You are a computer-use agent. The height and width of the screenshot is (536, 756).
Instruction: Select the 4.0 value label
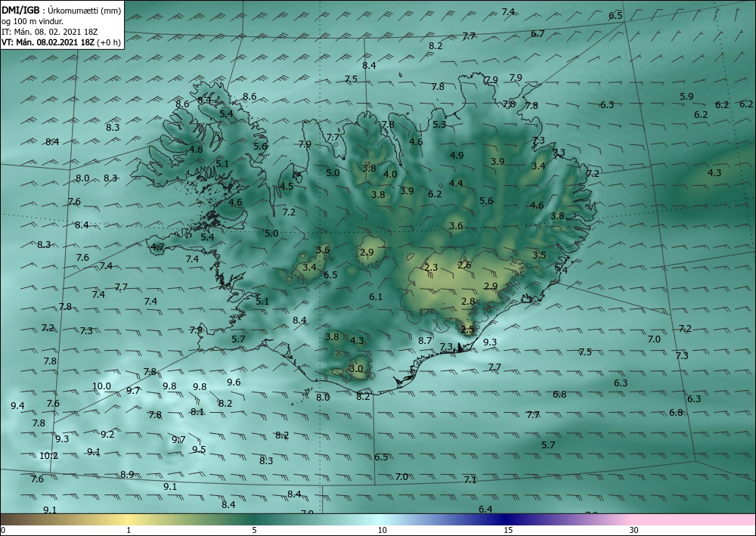tap(390, 175)
